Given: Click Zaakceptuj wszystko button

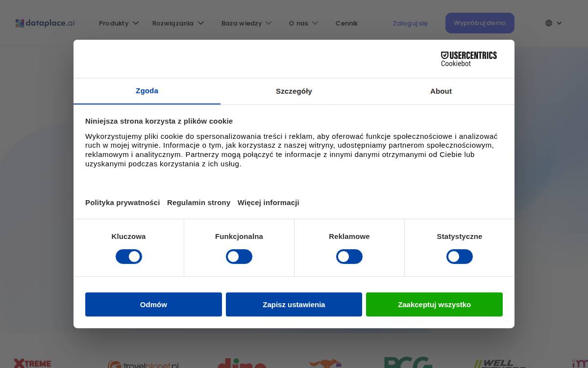Looking at the screenshot, I should click(434, 304).
